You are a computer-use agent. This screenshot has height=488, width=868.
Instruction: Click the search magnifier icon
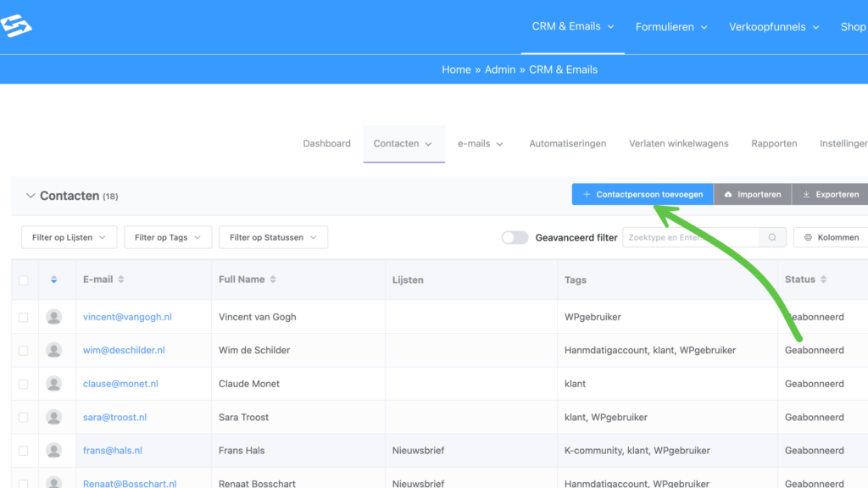771,238
